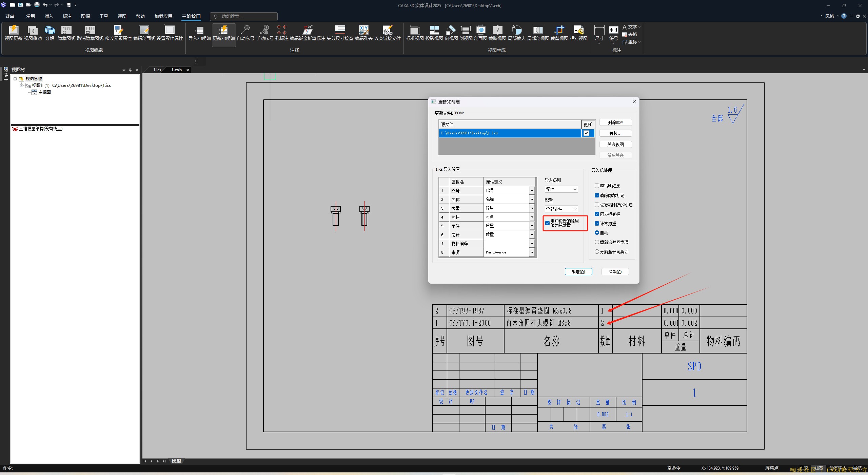Click the 相对视图 relative view icon
This screenshot has width=868, height=475.
pos(579,33)
